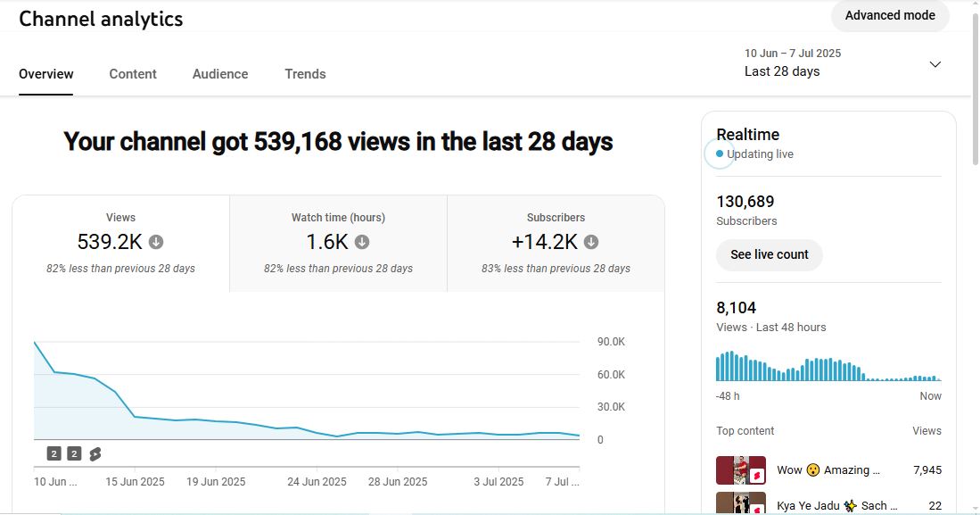The width and height of the screenshot is (980, 515).
Task: Click the download icon beside Views metric
Action: [x=156, y=241]
